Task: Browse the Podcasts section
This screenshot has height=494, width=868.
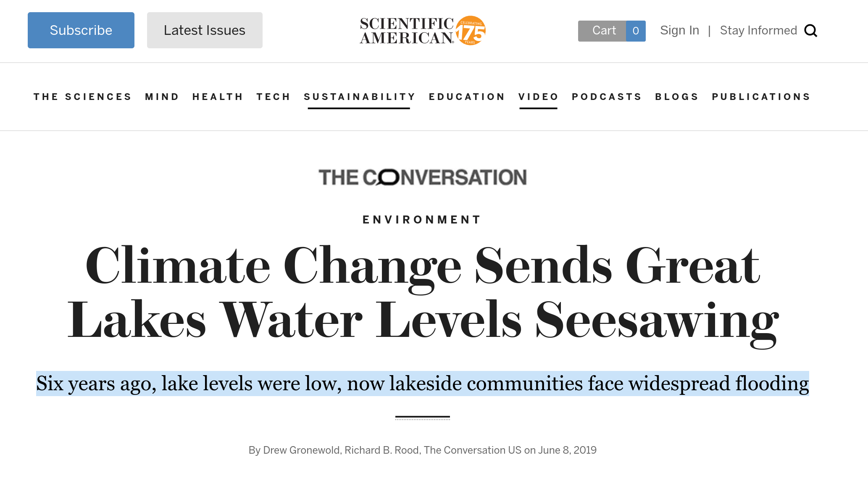Action: click(x=607, y=97)
